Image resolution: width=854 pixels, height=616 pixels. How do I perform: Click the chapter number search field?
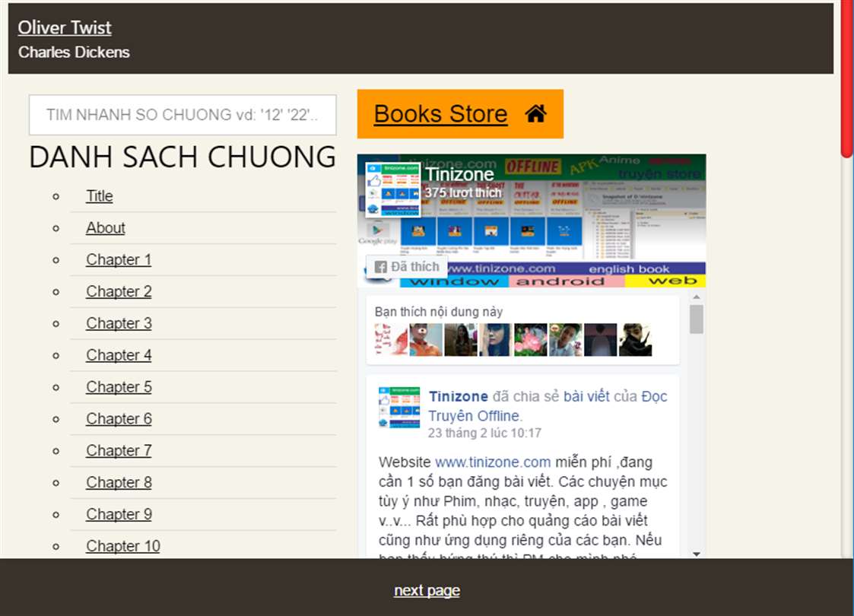point(183,115)
